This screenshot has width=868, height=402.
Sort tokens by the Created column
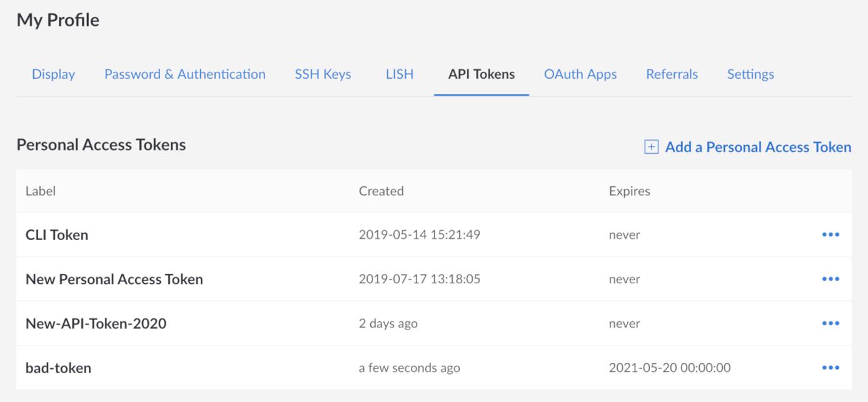pos(381,191)
